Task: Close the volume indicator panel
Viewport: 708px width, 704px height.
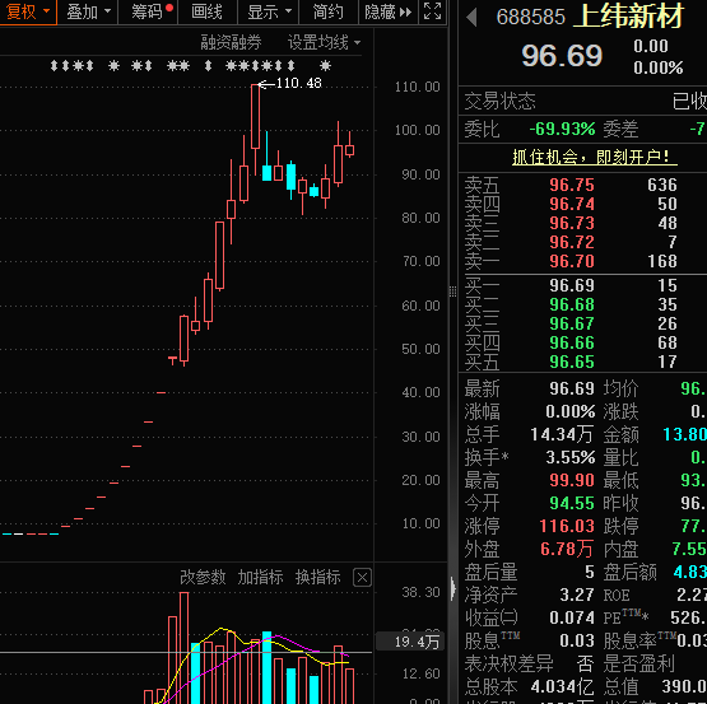Action: pyautogui.click(x=362, y=578)
